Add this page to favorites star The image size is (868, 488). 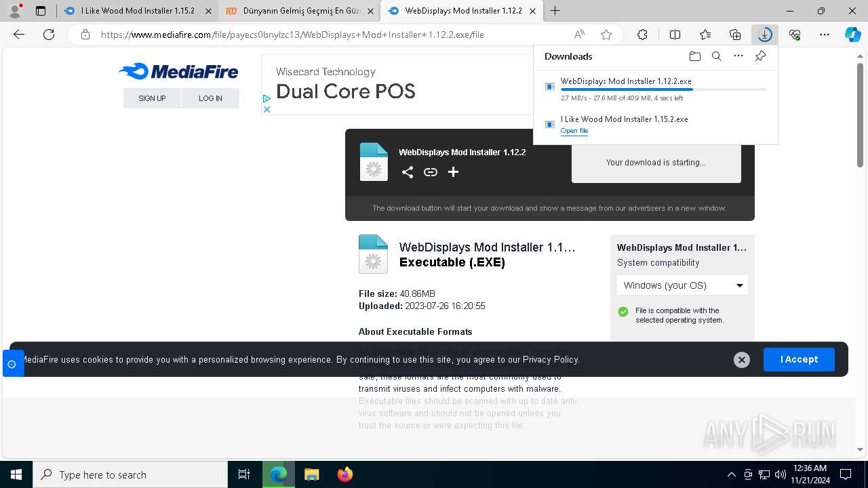point(606,35)
